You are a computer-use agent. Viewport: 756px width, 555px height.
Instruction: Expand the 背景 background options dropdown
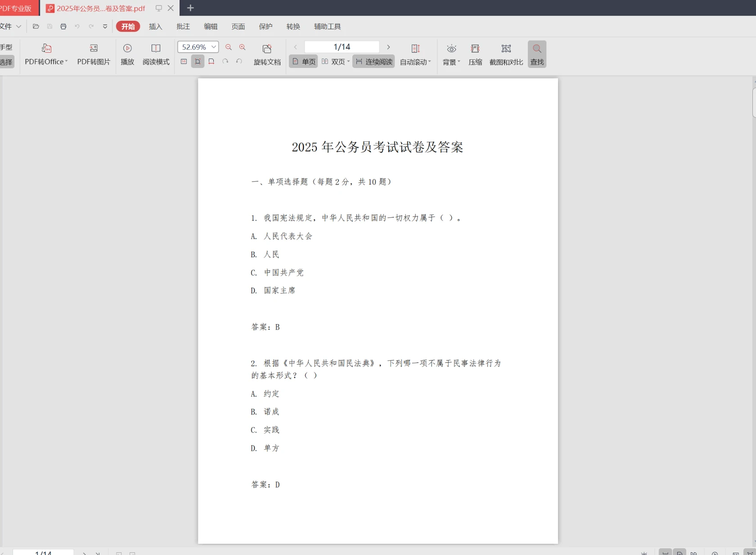coord(450,62)
